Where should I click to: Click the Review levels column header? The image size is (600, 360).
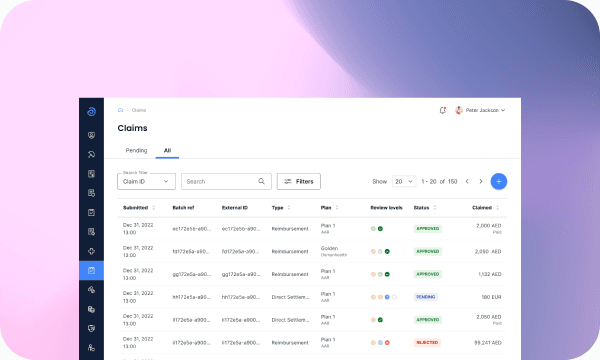click(x=386, y=208)
